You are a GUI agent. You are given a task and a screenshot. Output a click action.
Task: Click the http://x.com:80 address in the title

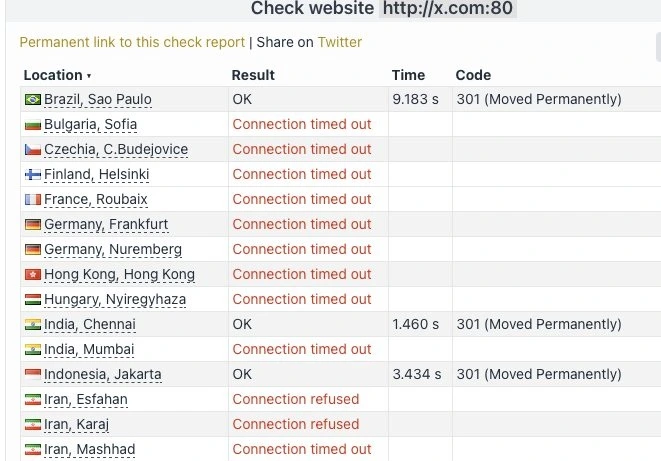click(447, 9)
